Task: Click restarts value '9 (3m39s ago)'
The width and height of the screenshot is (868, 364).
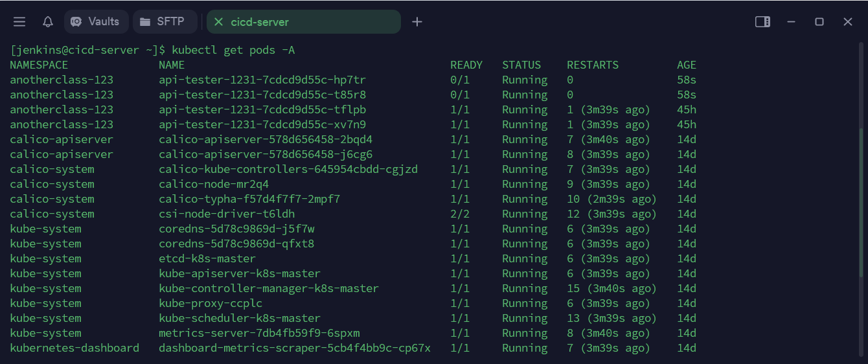Action: click(608, 184)
